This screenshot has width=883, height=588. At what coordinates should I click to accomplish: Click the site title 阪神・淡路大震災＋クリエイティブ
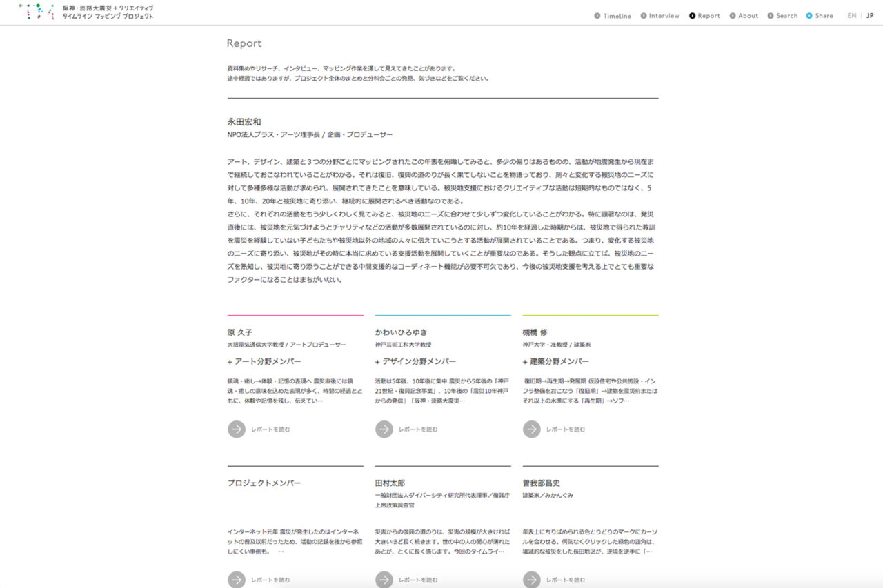click(x=108, y=8)
